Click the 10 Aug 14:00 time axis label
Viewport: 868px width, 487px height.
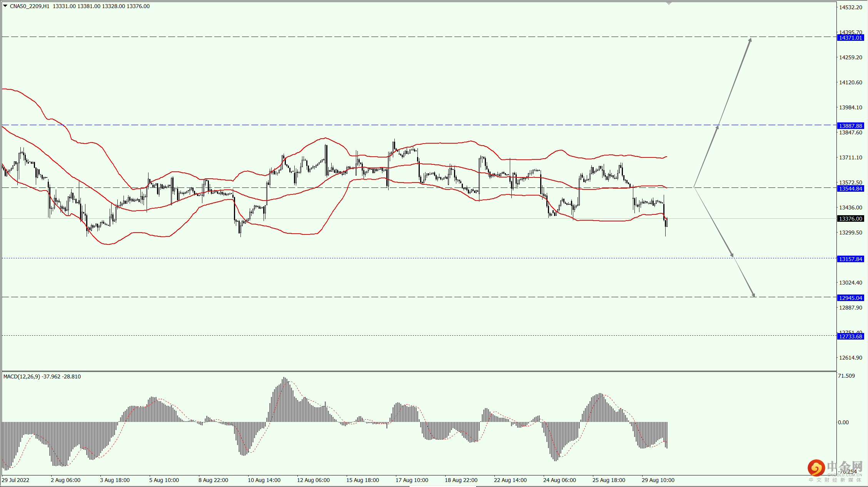[x=264, y=480]
